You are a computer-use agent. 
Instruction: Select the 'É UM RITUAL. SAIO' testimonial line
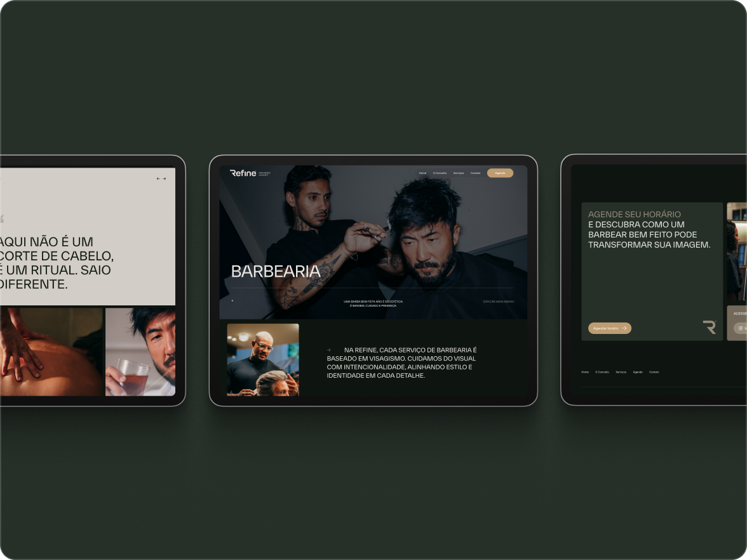point(55,270)
